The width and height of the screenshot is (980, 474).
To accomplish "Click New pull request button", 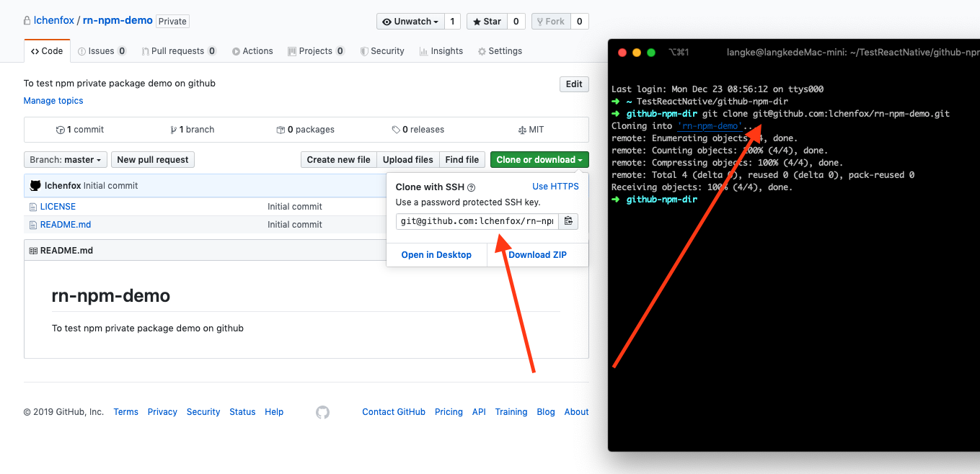I will click(x=153, y=160).
